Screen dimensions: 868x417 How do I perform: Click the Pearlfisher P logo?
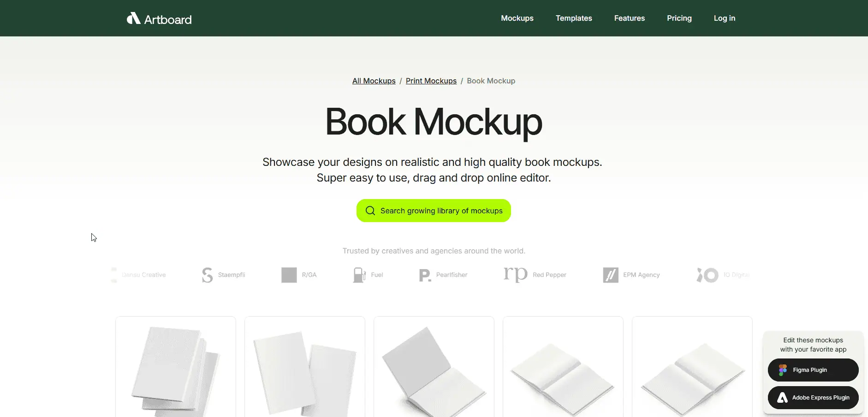click(x=424, y=275)
